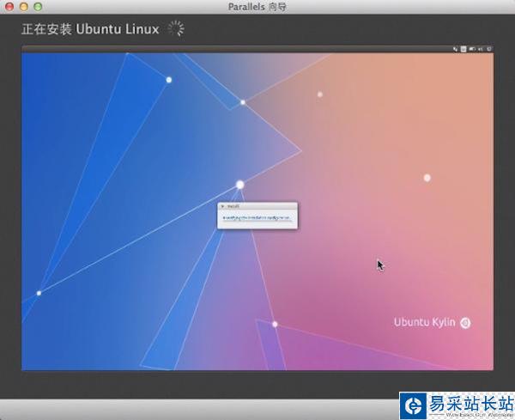Viewport: 515px width, 420px height.
Task: Click the spinning progress indicator beside the install title
Action: [x=176, y=28]
